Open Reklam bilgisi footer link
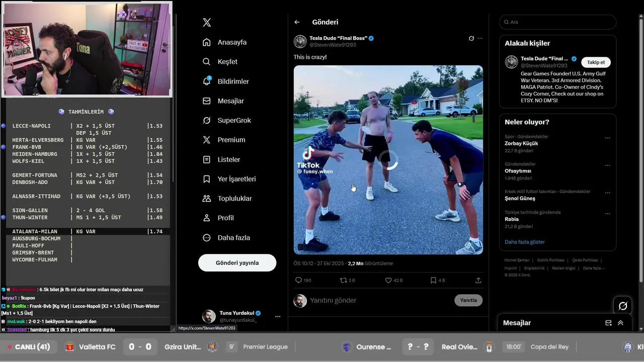 point(563,268)
